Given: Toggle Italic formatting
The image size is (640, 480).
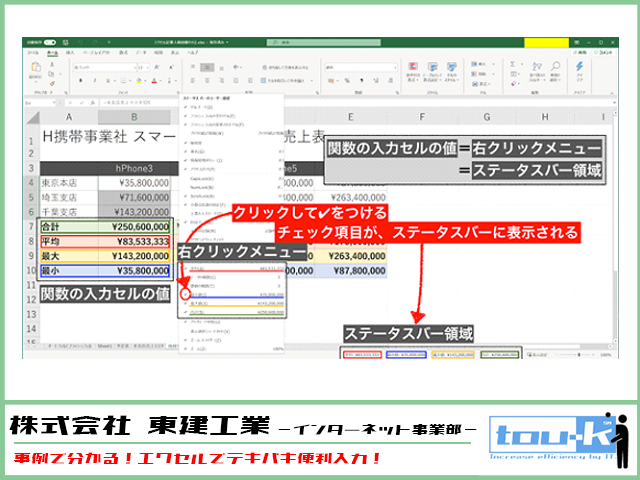Looking at the screenshot, I should 95,81.
